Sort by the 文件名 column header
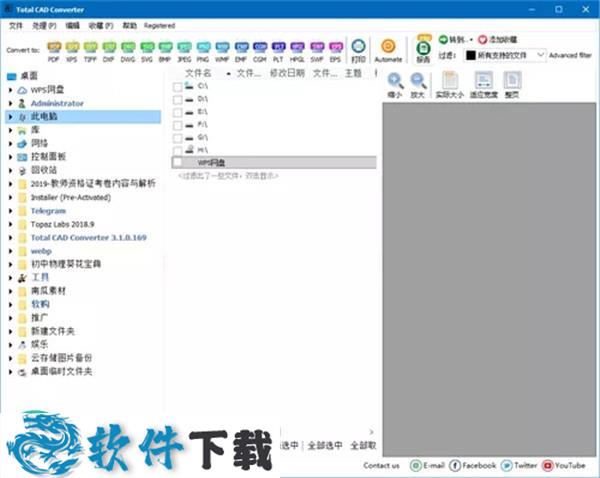This screenshot has width=600, height=478. (199, 73)
